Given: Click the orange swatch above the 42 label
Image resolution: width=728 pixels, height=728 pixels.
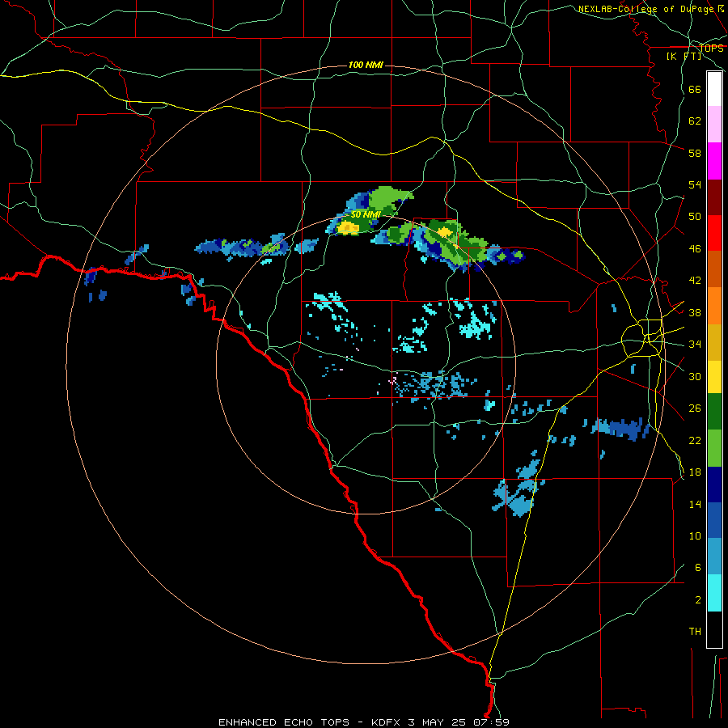Looking at the screenshot, I should click(x=714, y=306).
